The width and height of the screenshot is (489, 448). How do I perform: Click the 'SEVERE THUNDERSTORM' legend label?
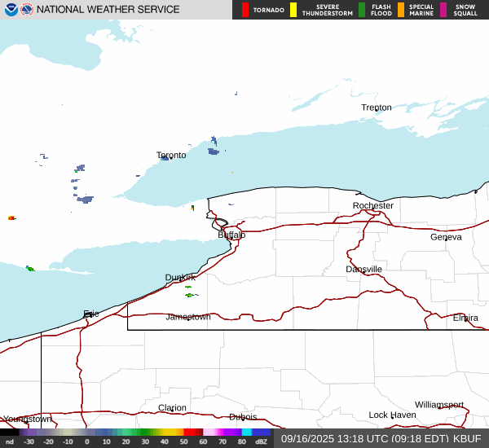(328, 10)
